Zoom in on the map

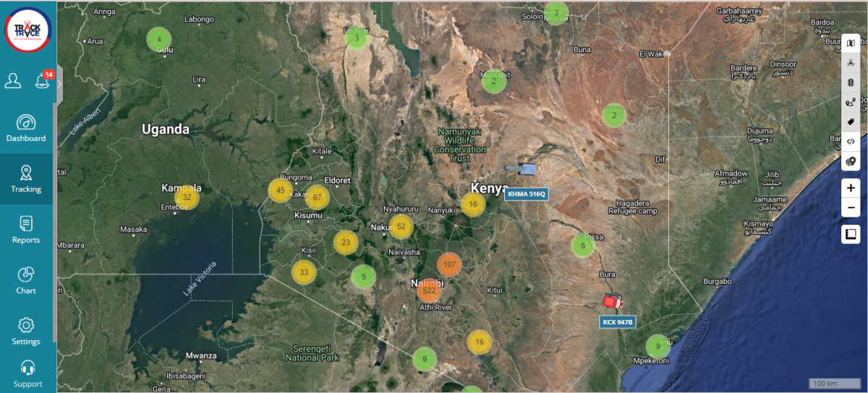[851, 188]
